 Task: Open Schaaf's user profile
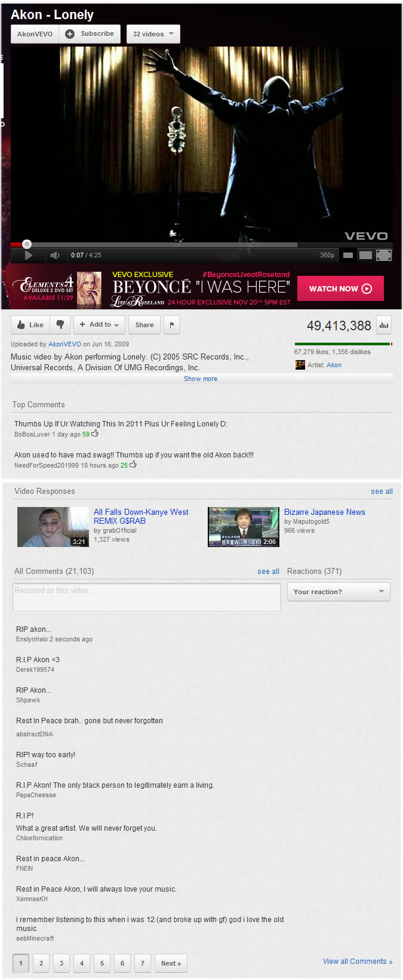(x=26, y=764)
